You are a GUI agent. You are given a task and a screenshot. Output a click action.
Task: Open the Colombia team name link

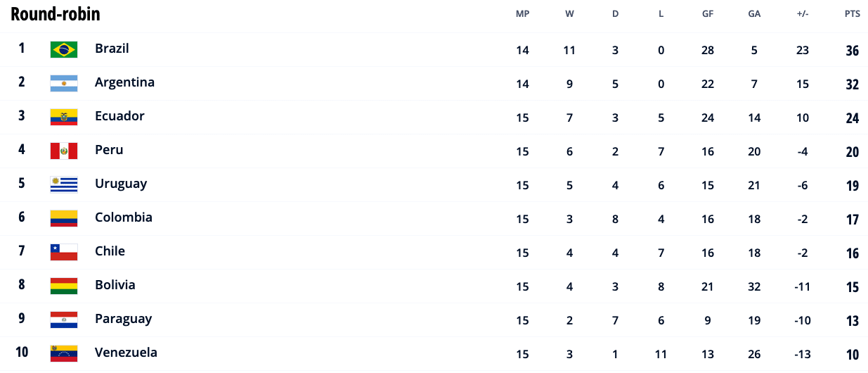click(x=124, y=217)
